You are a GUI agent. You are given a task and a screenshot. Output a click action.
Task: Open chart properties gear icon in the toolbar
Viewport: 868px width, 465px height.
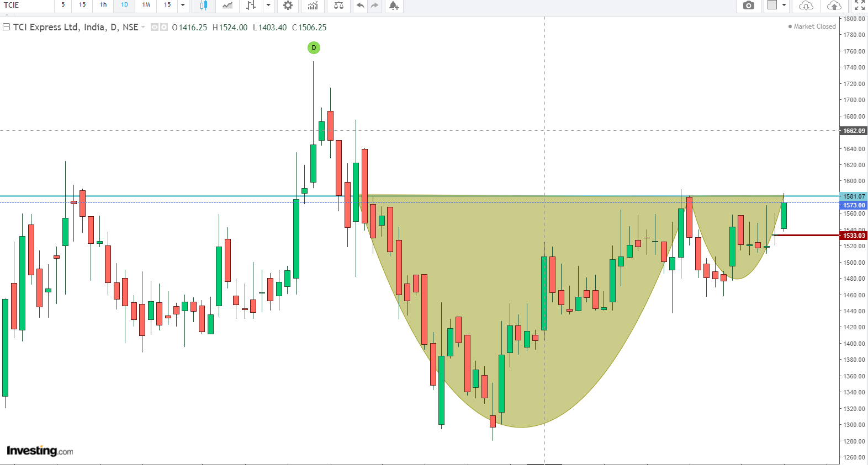coord(288,6)
